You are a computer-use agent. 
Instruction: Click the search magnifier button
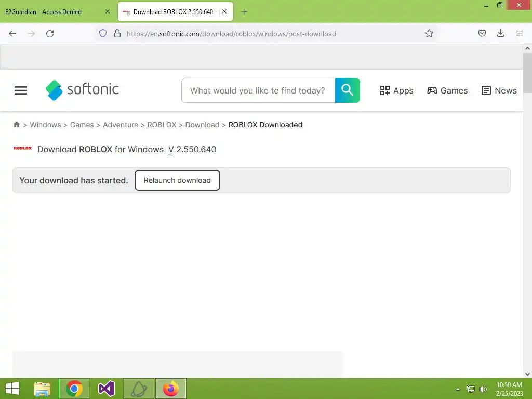347,90
